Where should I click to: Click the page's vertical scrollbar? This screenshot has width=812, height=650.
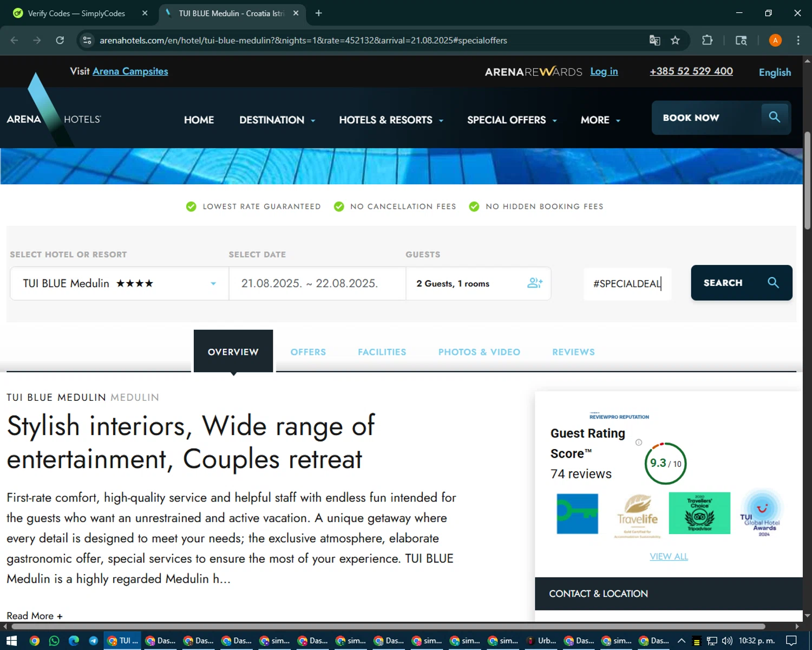(807, 181)
